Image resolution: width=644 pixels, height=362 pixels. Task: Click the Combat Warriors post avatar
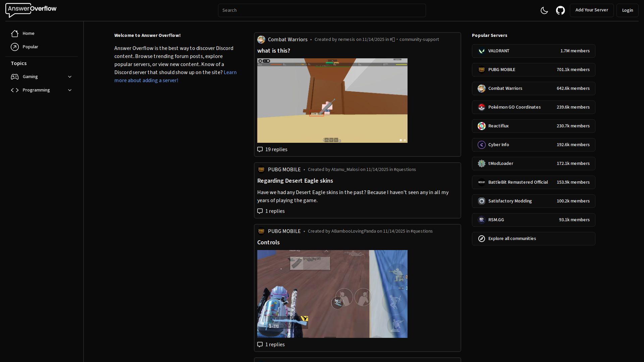tap(261, 40)
